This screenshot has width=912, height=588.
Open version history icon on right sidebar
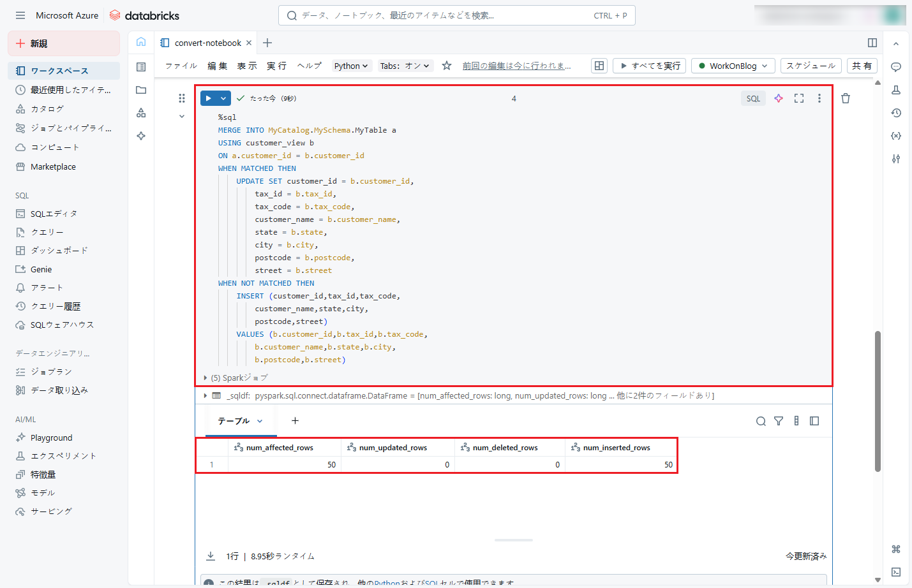point(896,113)
